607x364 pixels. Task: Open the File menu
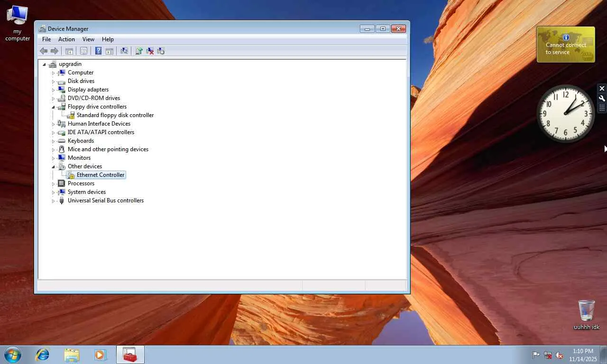click(x=46, y=39)
